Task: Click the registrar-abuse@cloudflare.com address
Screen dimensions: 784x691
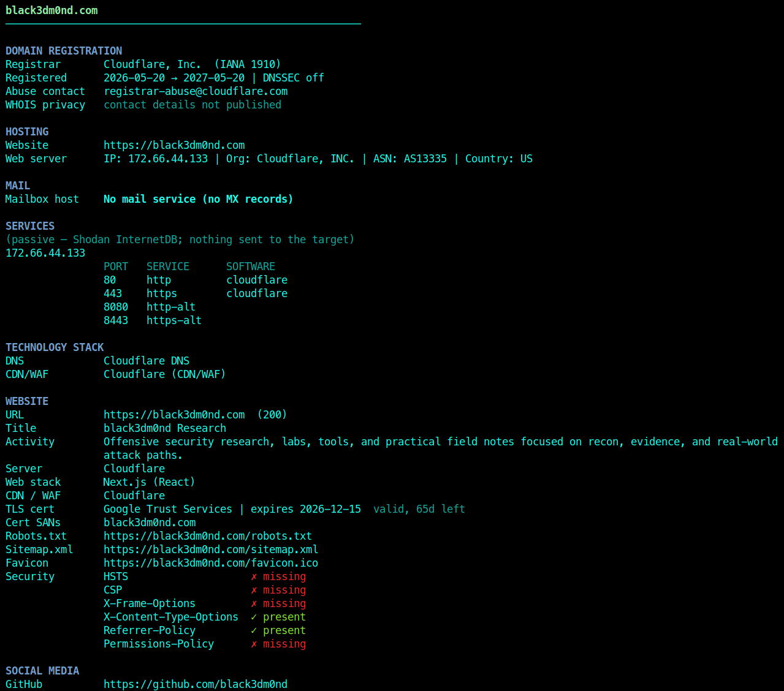Action: pyautogui.click(x=196, y=91)
